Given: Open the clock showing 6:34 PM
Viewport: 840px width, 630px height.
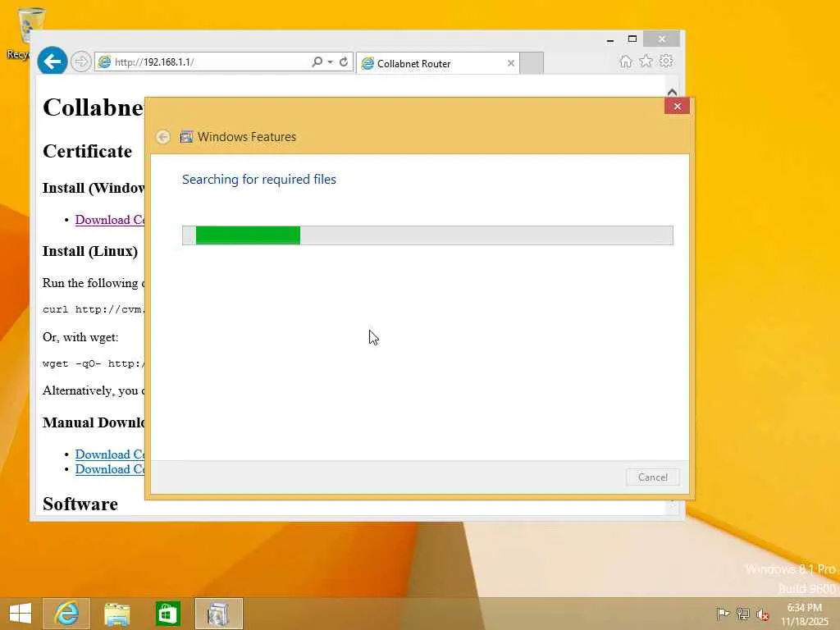Looking at the screenshot, I should point(804,614).
